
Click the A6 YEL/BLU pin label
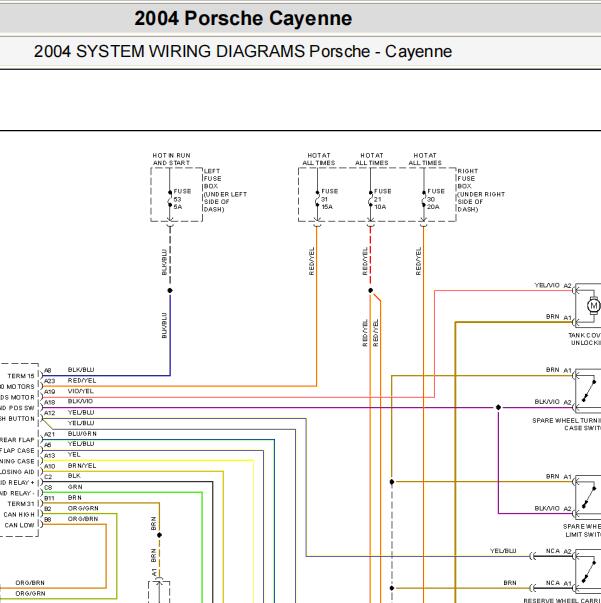(69, 444)
